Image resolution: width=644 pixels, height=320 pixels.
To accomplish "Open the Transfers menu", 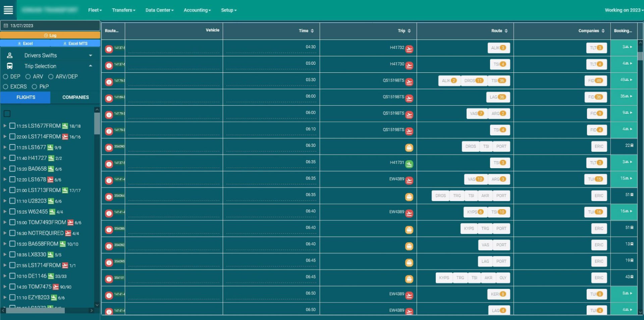I will tap(123, 10).
